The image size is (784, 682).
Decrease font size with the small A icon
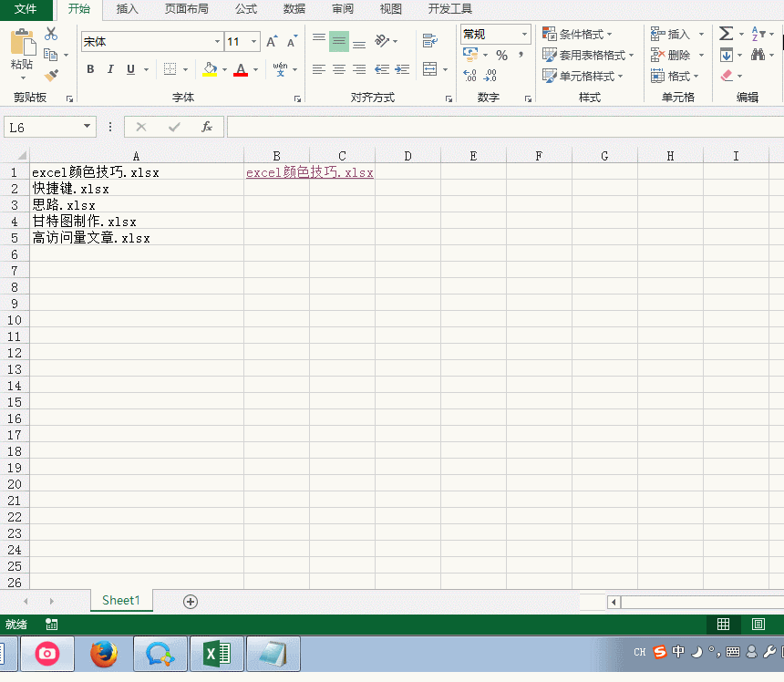tap(293, 42)
